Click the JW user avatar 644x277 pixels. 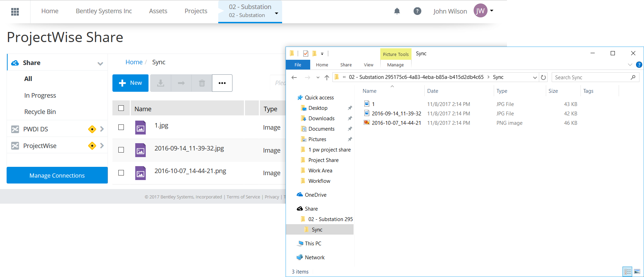pyautogui.click(x=480, y=11)
